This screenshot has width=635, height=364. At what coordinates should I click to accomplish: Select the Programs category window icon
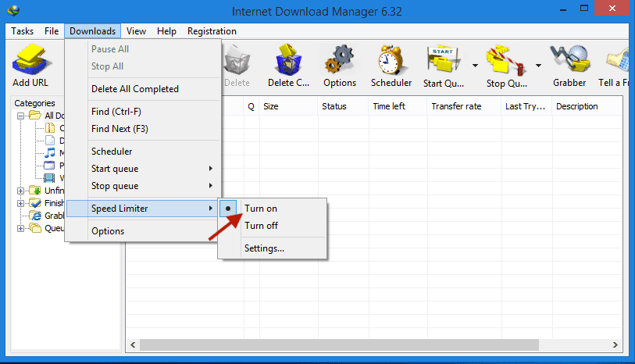point(49,165)
